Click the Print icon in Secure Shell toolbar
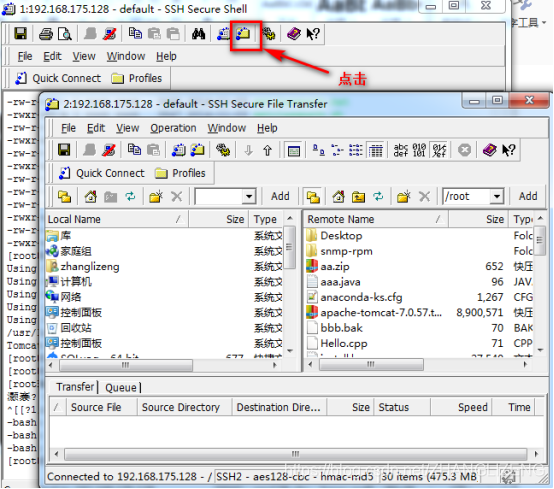The image size is (554, 489). pyautogui.click(x=46, y=34)
